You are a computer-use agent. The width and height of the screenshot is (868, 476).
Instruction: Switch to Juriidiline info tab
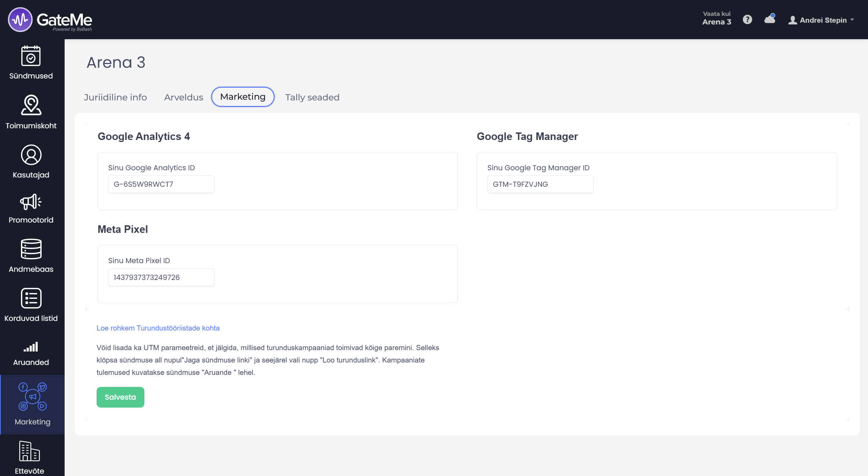pos(115,97)
